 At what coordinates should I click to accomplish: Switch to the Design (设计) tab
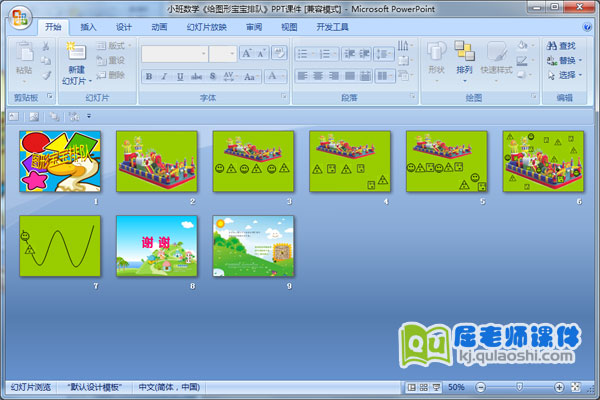point(124,27)
